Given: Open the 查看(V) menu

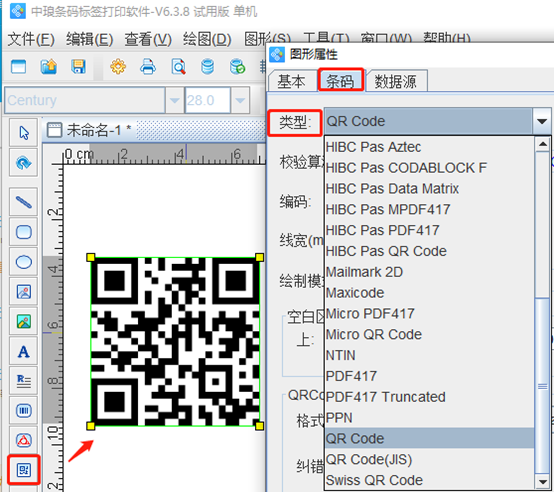Looking at the screenshot, I should click(x=148, y=39).
